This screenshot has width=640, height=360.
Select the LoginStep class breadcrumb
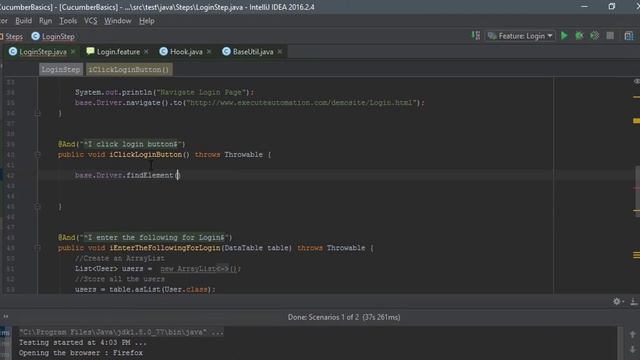(x=61, y=69)
